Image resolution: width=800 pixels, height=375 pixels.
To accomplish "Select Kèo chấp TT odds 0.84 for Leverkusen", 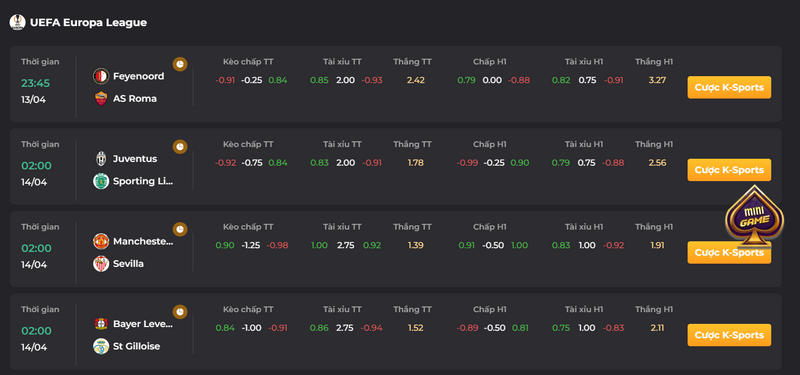I will [x=225, y=328].
